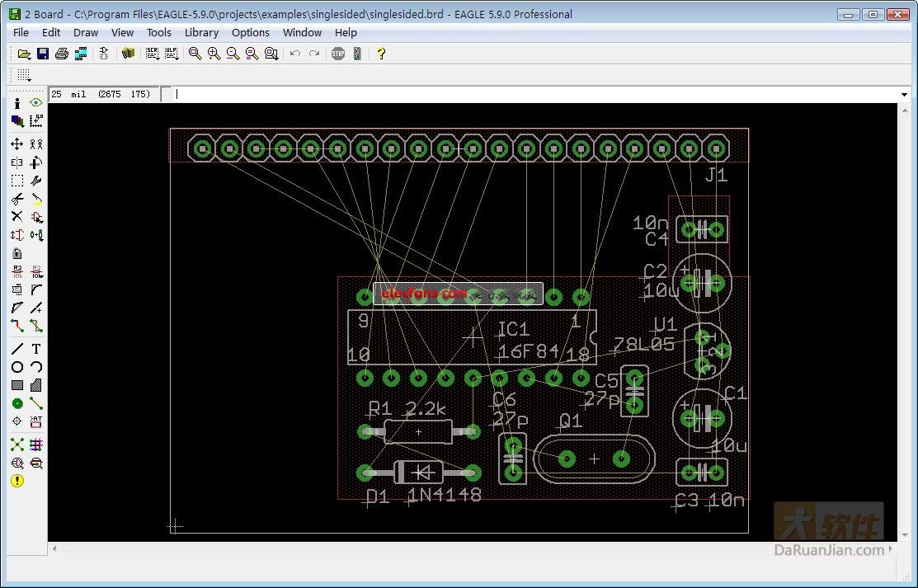Open the Grid settings dropdown
918x588 pixels.
(24, 75)
